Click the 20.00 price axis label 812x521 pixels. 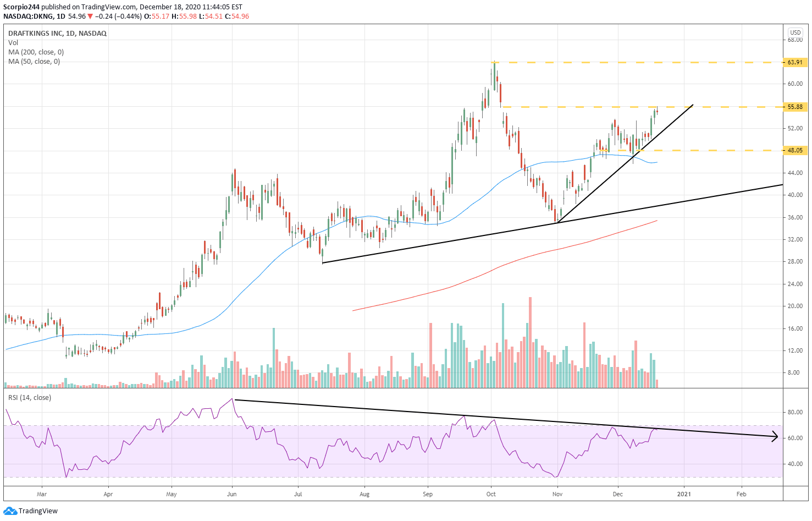pyautogui.click(x=795, y=306)
